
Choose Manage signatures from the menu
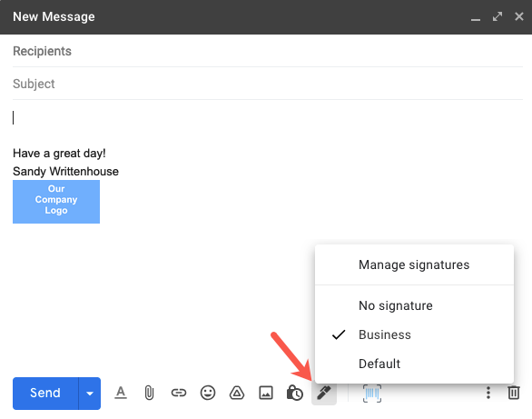414,264
